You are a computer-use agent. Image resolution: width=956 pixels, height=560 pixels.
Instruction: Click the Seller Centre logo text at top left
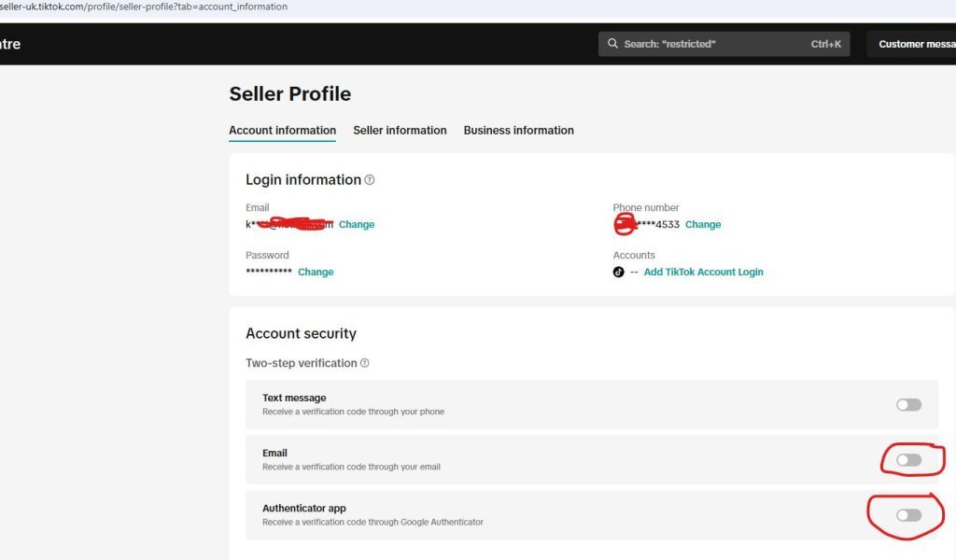coord(9,44)
